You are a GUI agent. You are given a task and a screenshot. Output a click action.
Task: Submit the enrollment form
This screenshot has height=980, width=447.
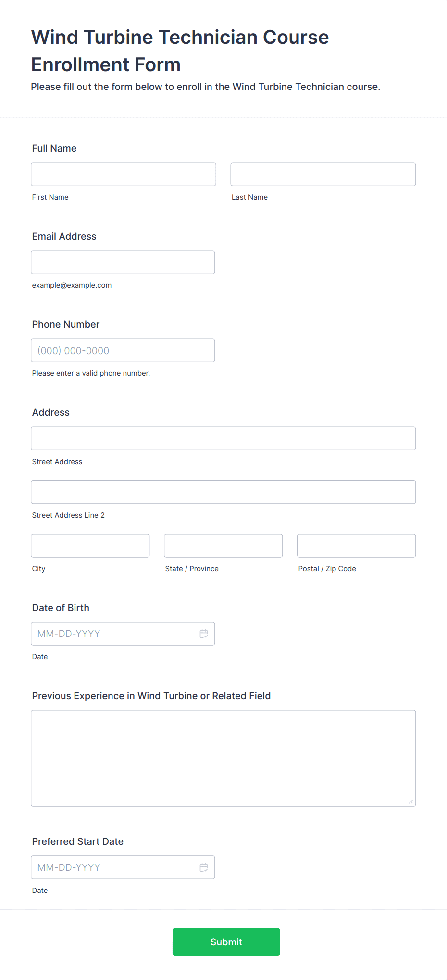(226, 942)
